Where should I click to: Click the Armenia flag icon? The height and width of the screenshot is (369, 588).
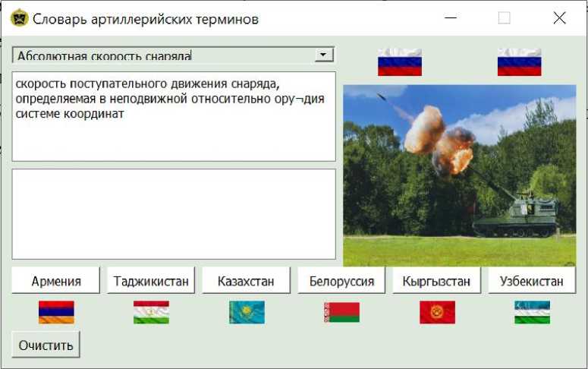click(56, 312)
